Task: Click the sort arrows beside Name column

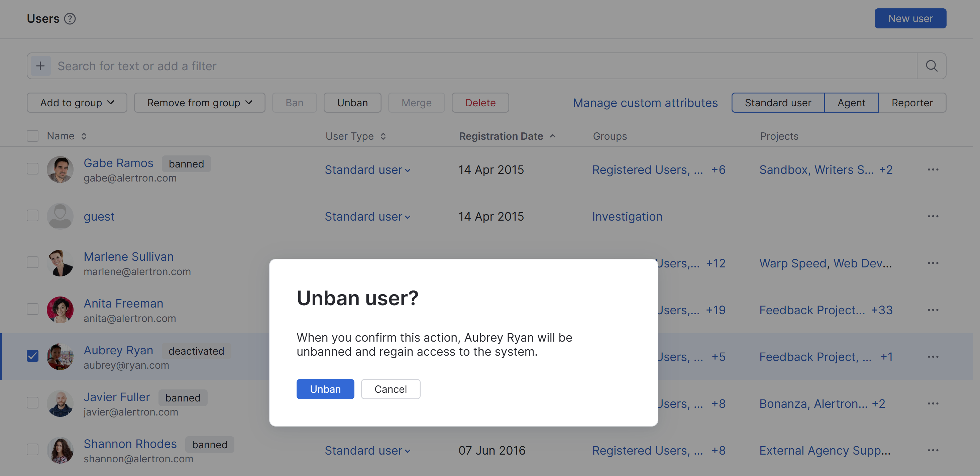Action: pyautogui.click(x=84, y=136)
